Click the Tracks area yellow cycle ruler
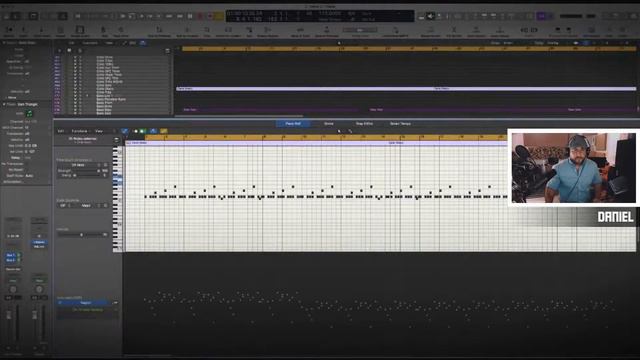The image size is (640, 360). tap(409, 49)
